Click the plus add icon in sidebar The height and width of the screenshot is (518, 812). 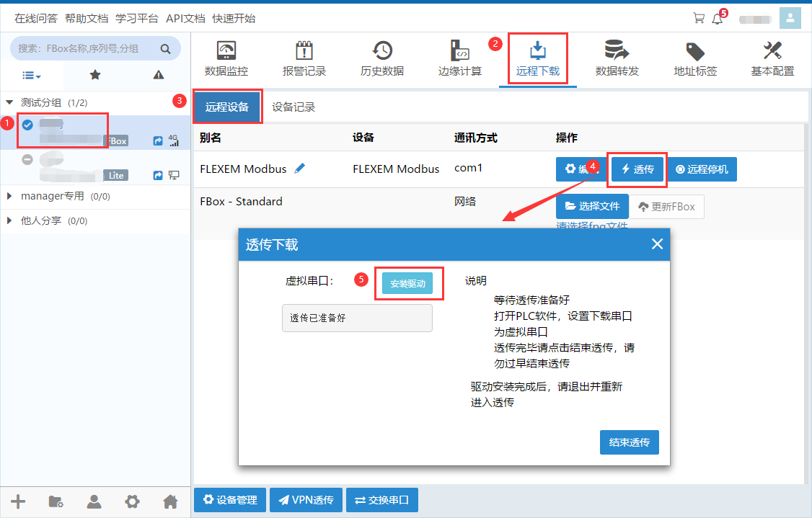[18, 501]
